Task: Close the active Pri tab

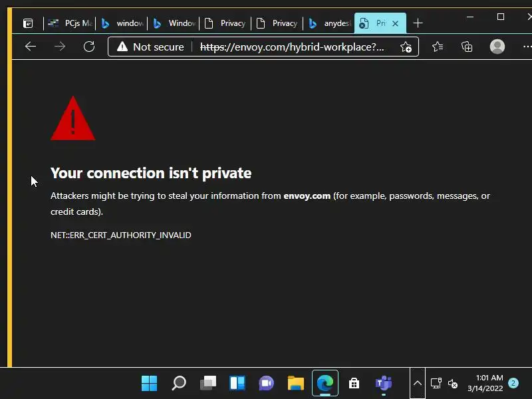Action: click(395, 23)
